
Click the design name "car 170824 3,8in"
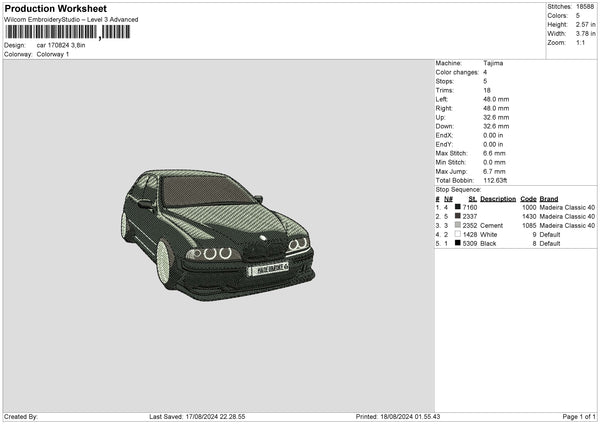pyautogui.click(x=61, y=45)
